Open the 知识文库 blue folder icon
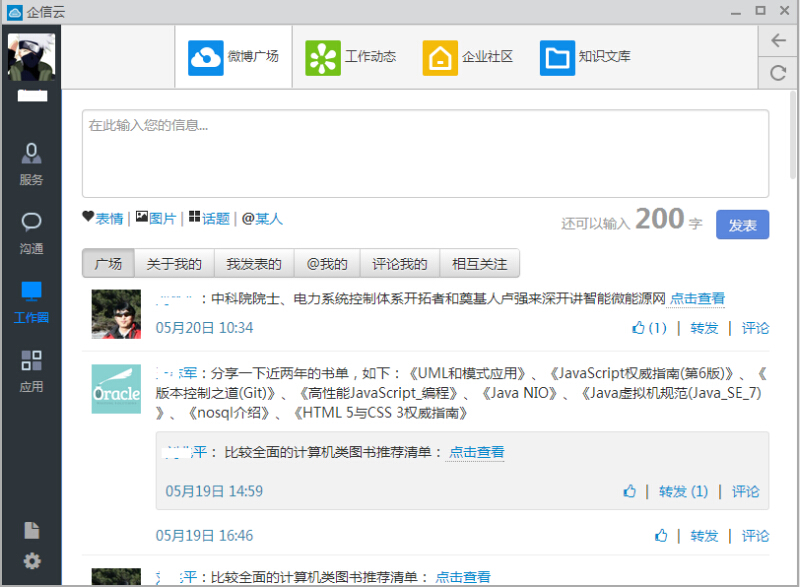 (557, 58)
